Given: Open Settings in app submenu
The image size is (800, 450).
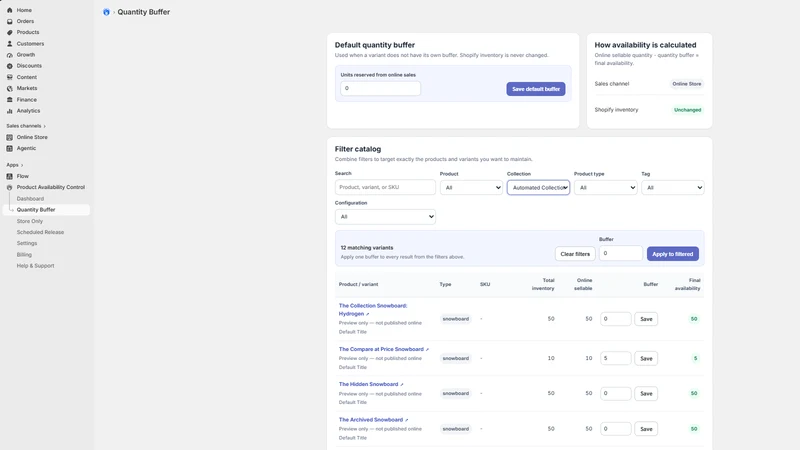Looking at the screenshot, I should pos(27,243).
